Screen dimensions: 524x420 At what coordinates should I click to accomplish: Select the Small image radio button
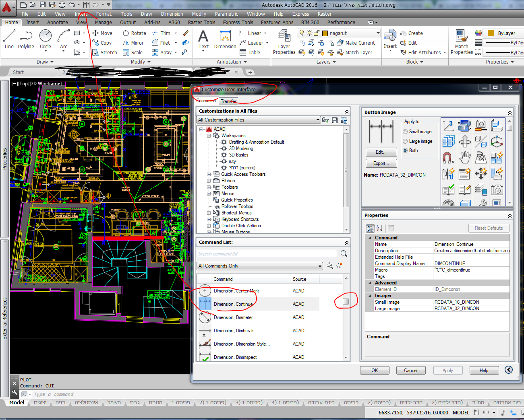[x=405, y=132]
